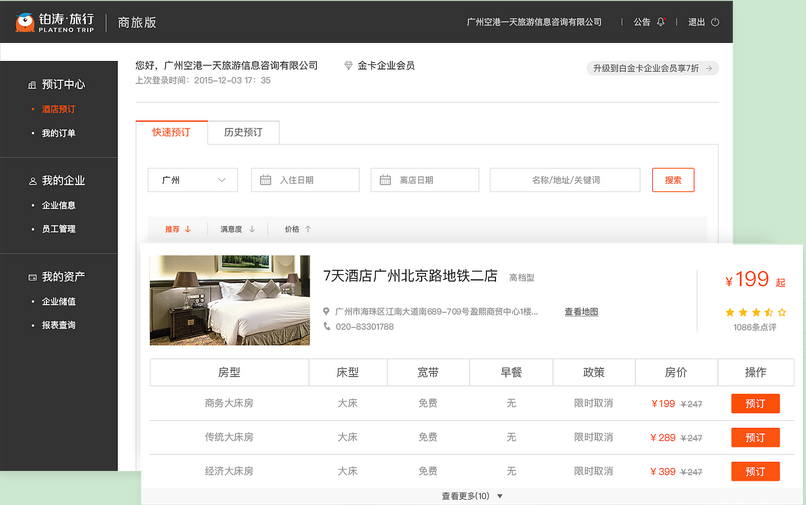Click the 名称/地址/关键词 keyword field
Image resolution: width=806 pixels, height=505 pixels.
tap(565, 180)
